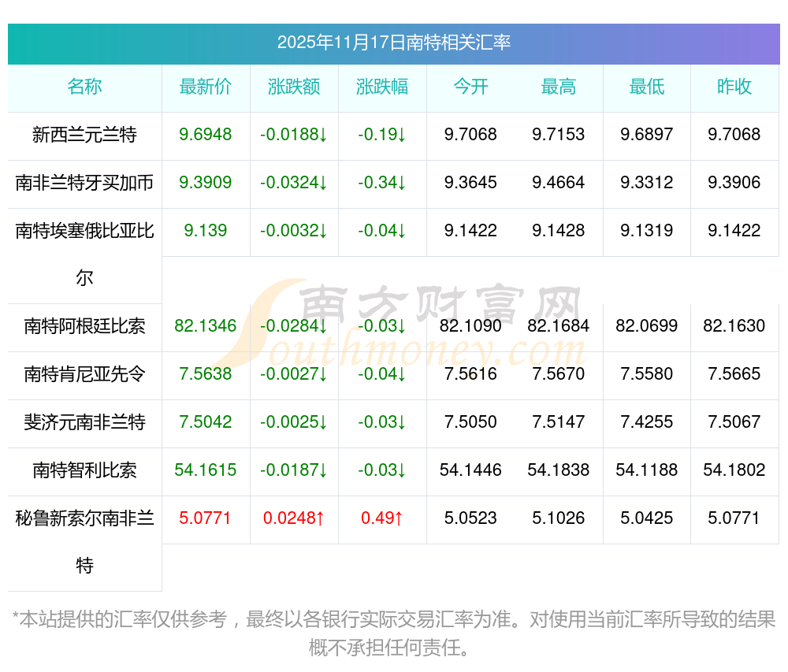Select the opening value 54.1446
788x672 pixels.
470,470
